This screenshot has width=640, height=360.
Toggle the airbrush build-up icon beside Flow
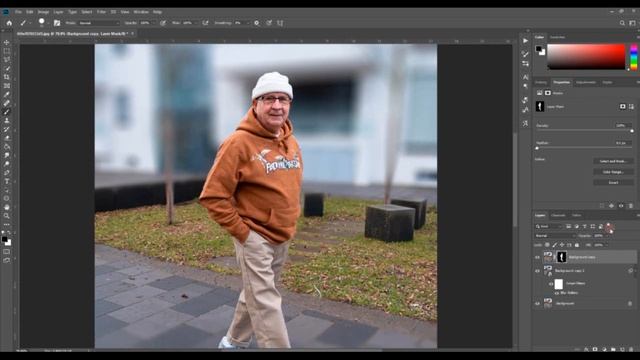(205, 23)
